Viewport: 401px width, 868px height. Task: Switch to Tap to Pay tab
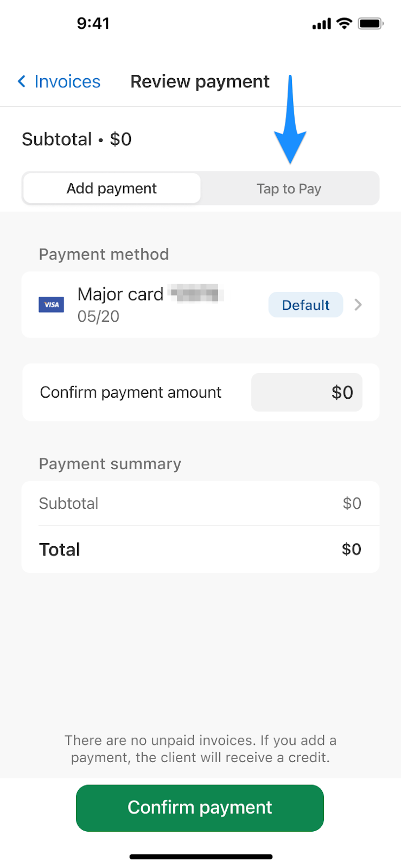pyautogui.click(x=289, y=189)
